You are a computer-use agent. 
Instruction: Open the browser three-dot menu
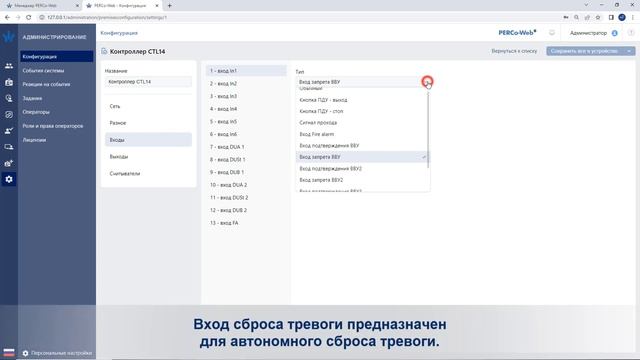tap(633, 17)
